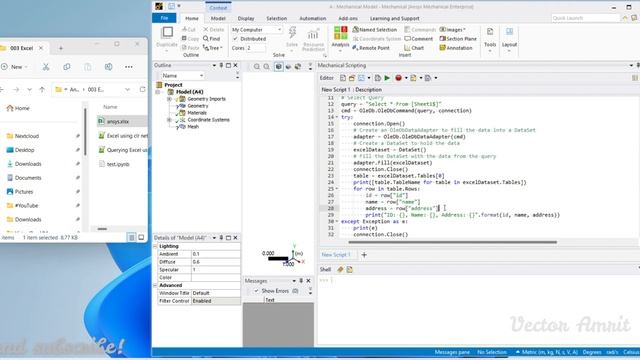Click the Shell insert snippet icon
Image resolution: width=640 pixels, height=360 pixels.
tap(350, 269)
